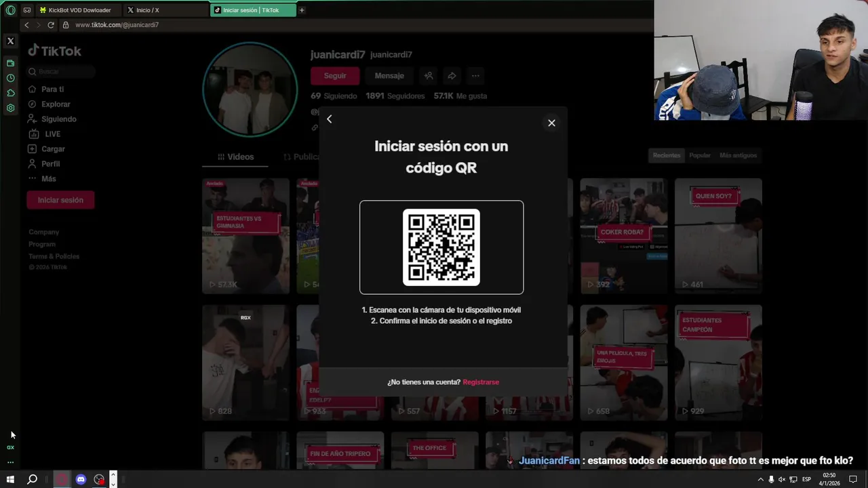
Task: Click the Iniciar sesión sidebar button
Action: (x=60, y=200)
